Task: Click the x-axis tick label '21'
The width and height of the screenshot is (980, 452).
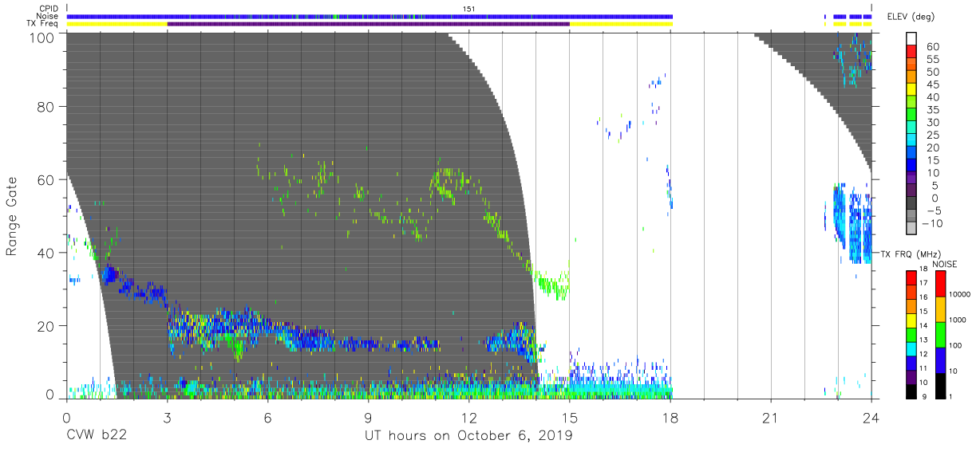Action: (x=771, y=417)
